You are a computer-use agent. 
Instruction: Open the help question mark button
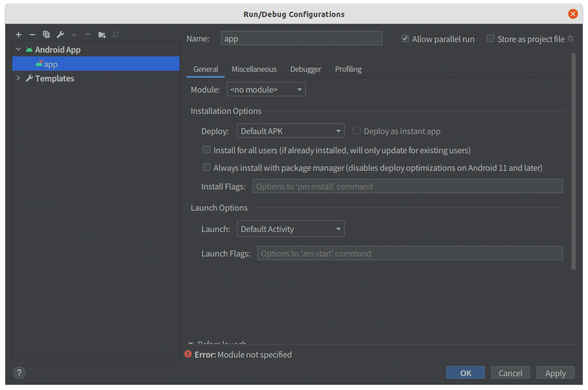[x=20, y=372]
